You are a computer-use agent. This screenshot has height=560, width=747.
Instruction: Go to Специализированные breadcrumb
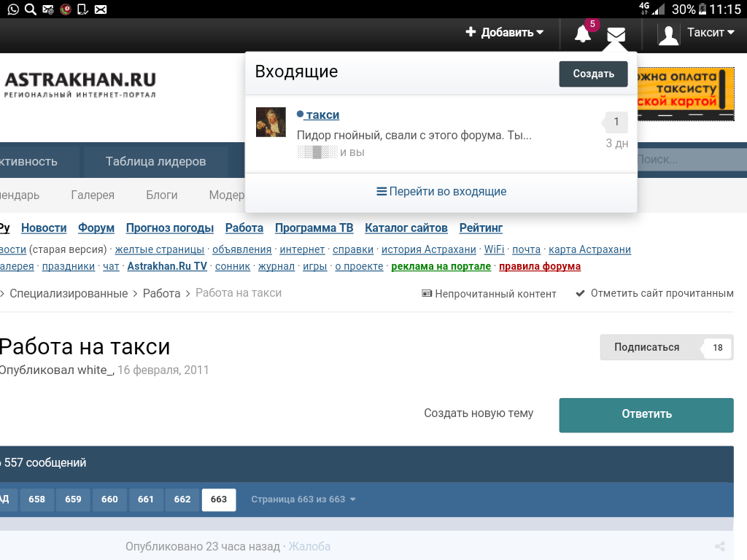click(x=69, y=293)
